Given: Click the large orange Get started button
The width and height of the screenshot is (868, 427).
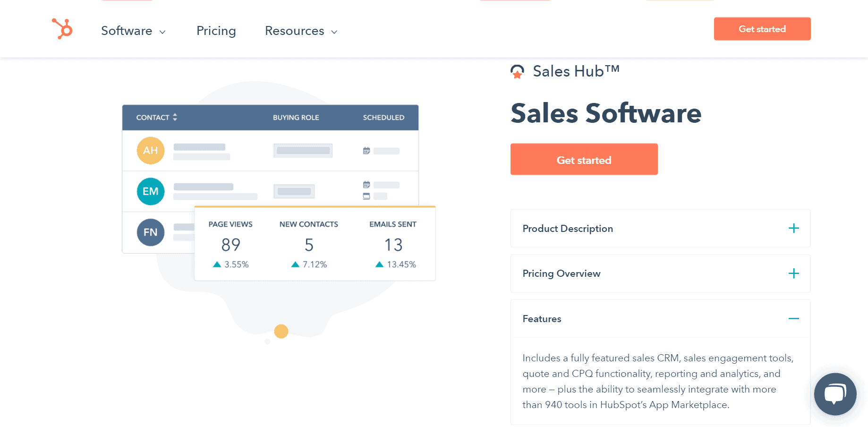Looking at the screenshot, I should click(584, 159).
